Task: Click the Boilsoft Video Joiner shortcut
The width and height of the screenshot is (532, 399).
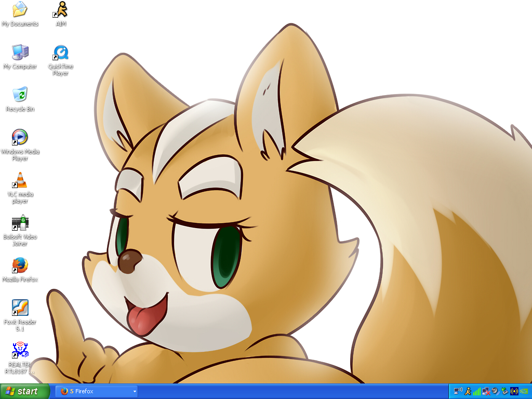Action: [x=20, y=223]
